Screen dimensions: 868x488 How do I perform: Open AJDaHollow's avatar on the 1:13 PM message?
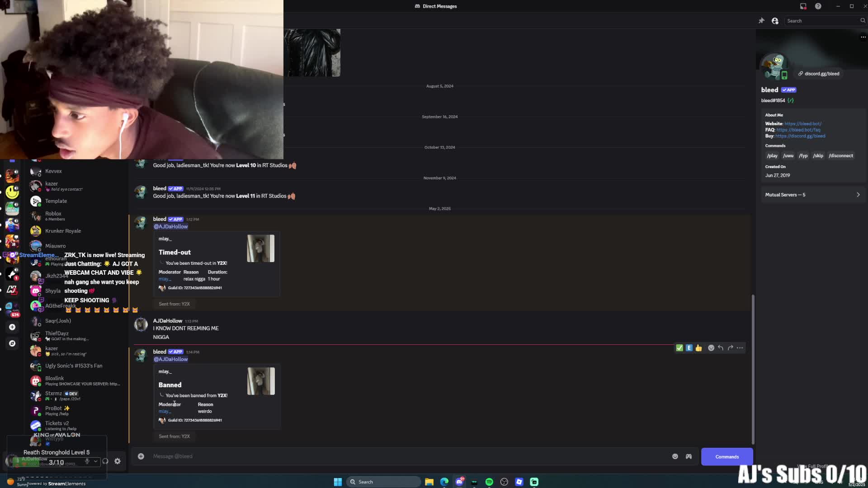coord(141,324)
